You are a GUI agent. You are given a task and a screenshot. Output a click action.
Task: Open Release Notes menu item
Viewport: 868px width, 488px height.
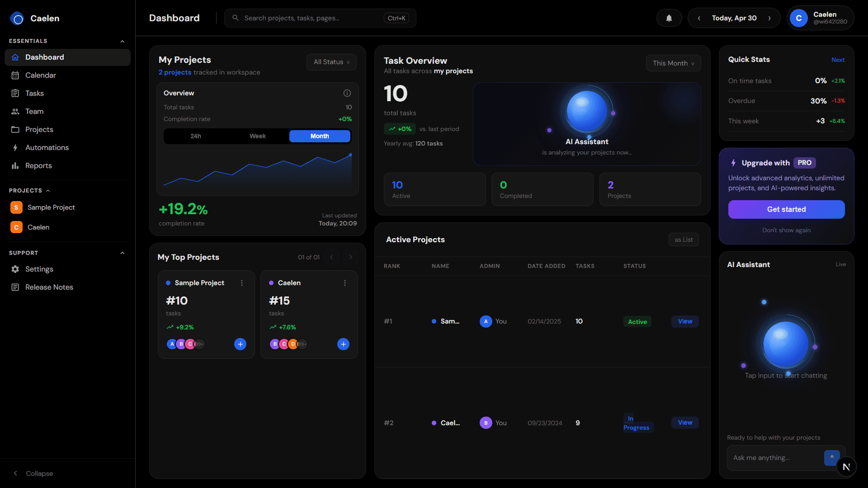pos(67,287)
